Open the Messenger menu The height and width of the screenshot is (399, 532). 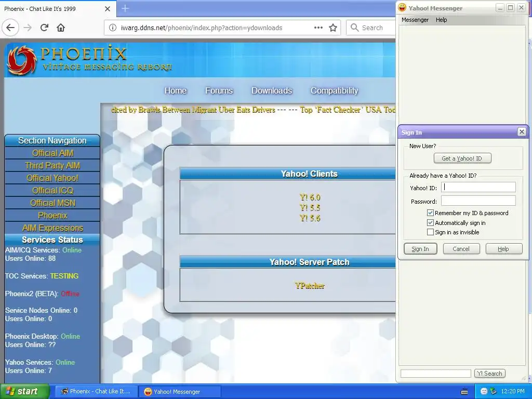(x=415, y=20)
